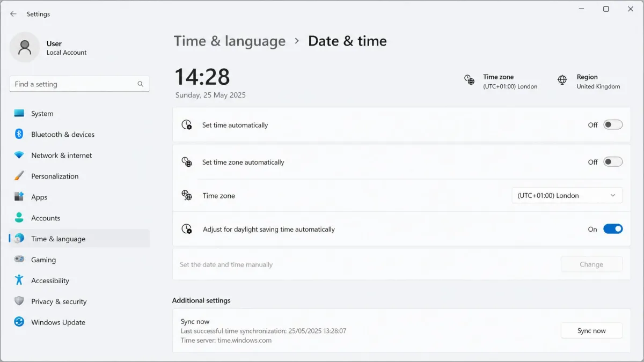Click the breadcrumb chevron separator
Image resolution: width=644 pixels, height=362 pixels.
click(297, 41)
